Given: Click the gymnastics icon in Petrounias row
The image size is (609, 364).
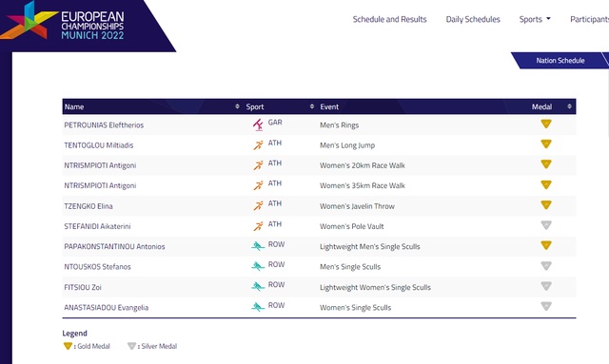Looking at the screenshot, I should [258, 125].
